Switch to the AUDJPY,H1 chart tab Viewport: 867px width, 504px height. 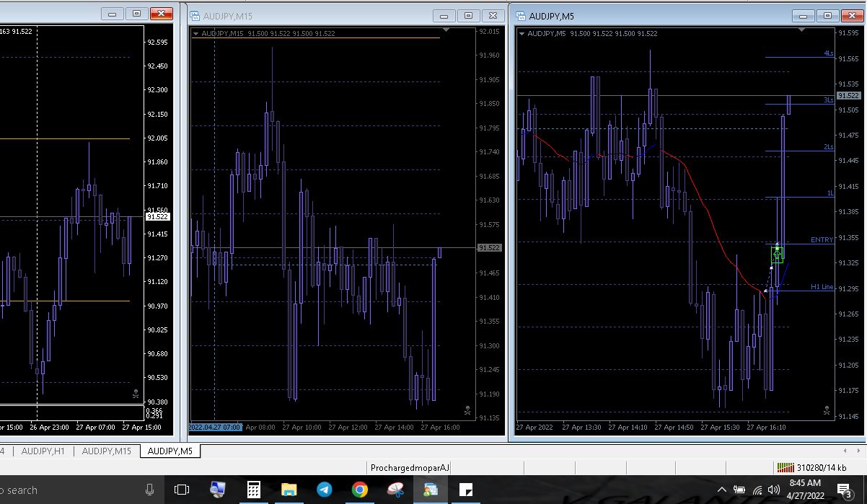click(x=43, y=451)
